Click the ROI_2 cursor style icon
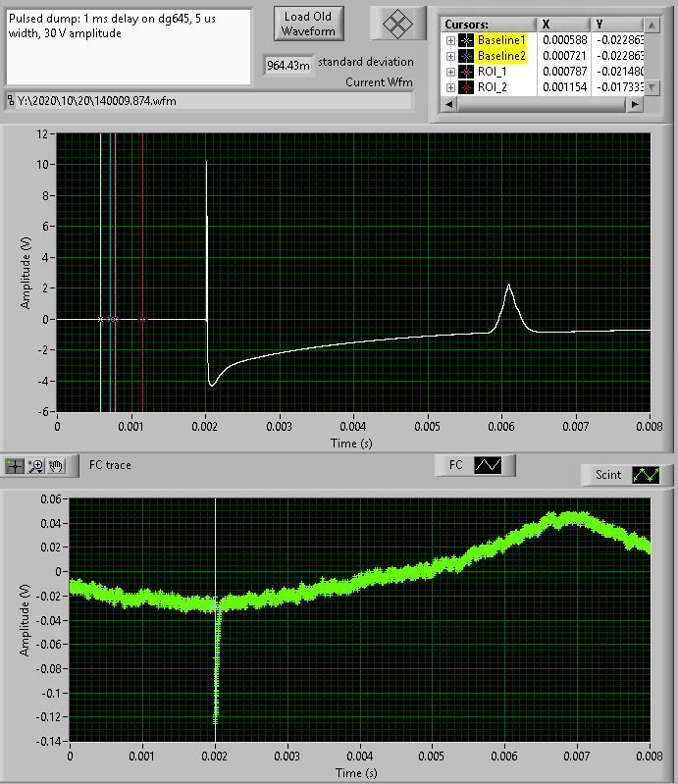678x784 pixels. tap(465, 87)
